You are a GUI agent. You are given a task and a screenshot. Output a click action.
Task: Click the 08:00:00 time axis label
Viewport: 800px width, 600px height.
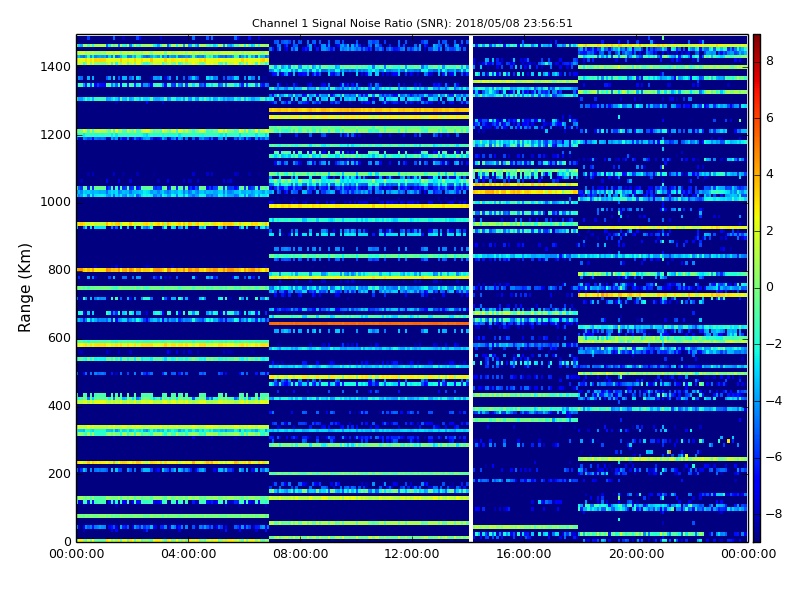(x=301, y=554)
